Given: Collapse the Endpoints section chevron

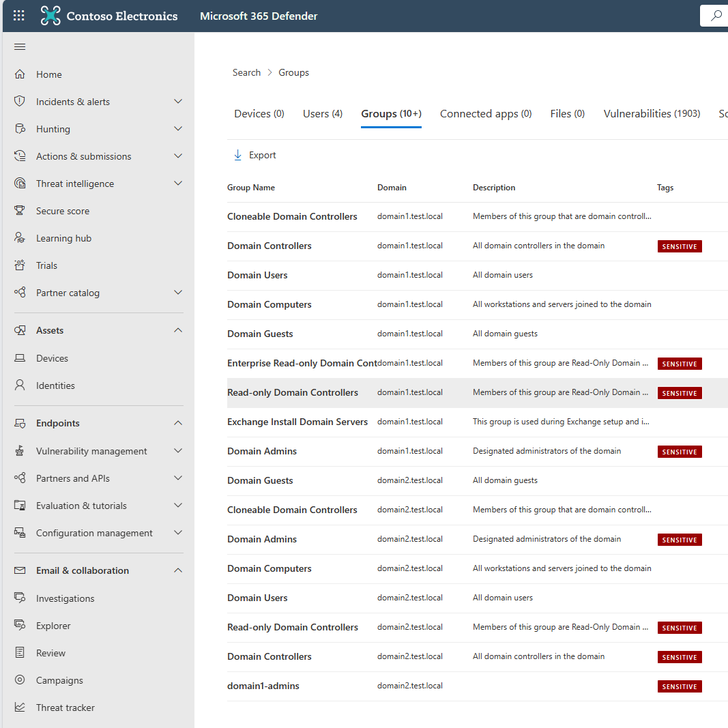Looking at the screenshot, I should tap(178, 423).
